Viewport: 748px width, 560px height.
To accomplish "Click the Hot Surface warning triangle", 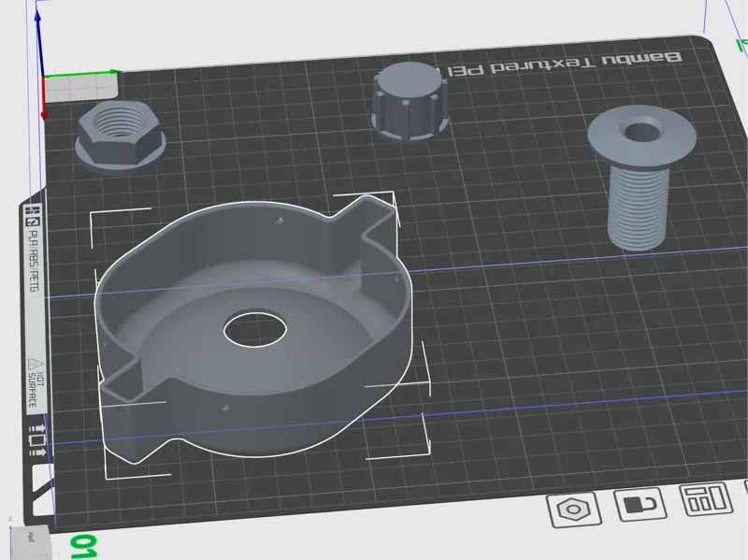I will pos(33,365).
